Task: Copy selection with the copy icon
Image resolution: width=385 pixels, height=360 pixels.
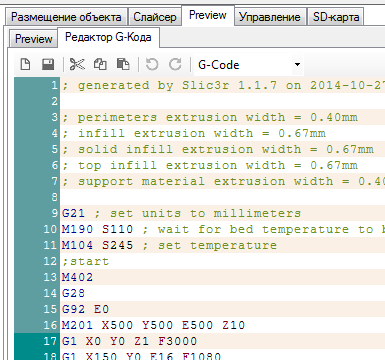Action: coord(100,64)
